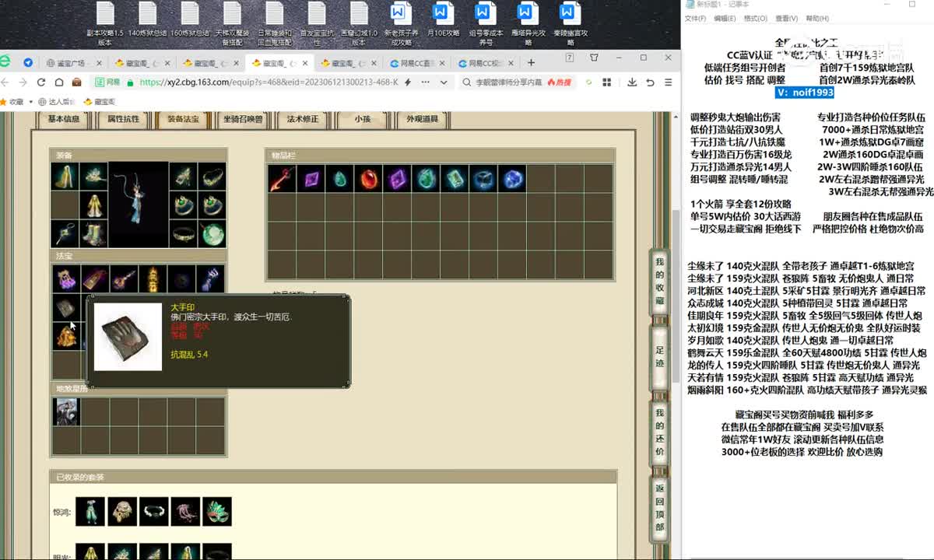Select the red ruby gem in inventory
The width and height of the screenshot is (934, 560).
368,179
